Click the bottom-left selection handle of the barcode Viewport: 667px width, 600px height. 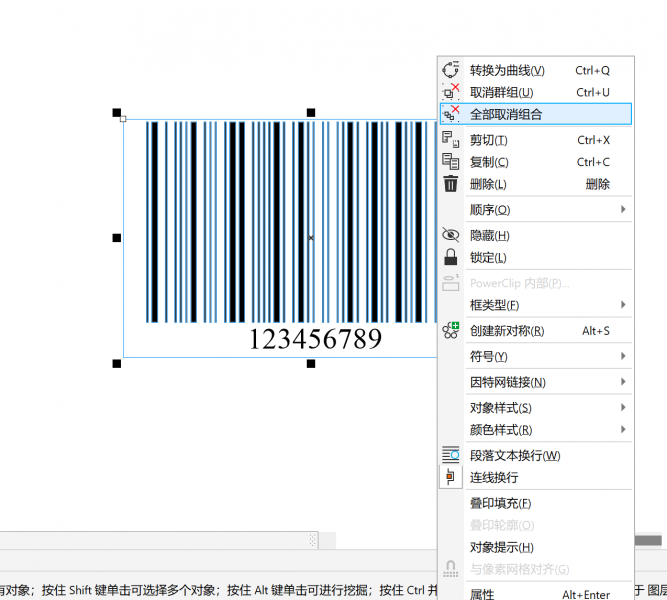click(x=117, y=363)
